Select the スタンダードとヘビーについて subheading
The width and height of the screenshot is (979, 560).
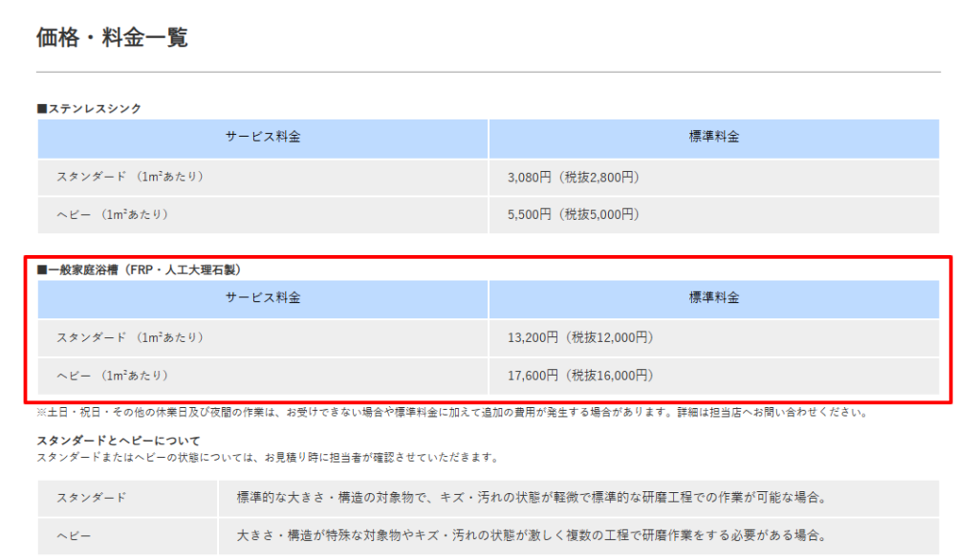pos(119,441)
